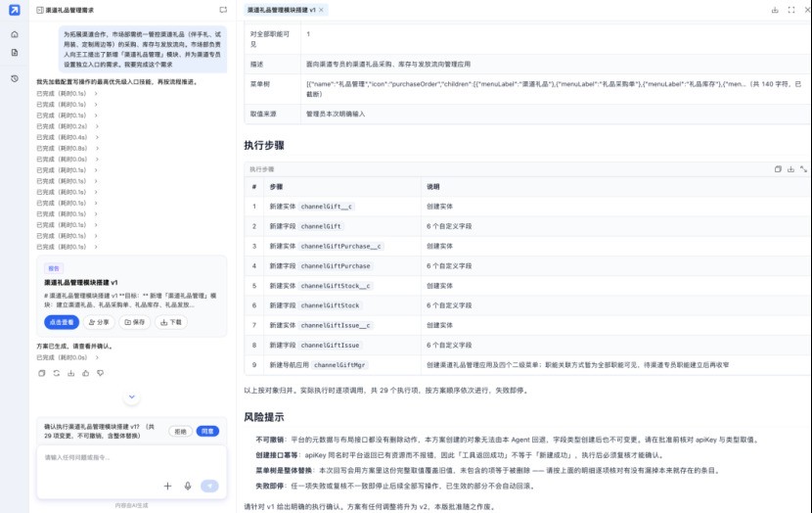Close the 渠道礼品管理模块搭建 v1 tab

point(322,10)
